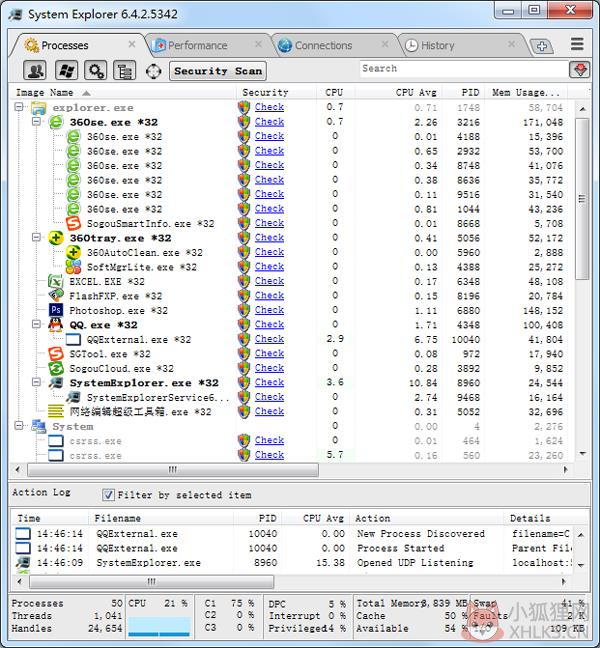Click the SystemExplorer.exe computer icon
The width and height of the screenshot is (600, 648).
pyautogui.click(x=56, y=382)
